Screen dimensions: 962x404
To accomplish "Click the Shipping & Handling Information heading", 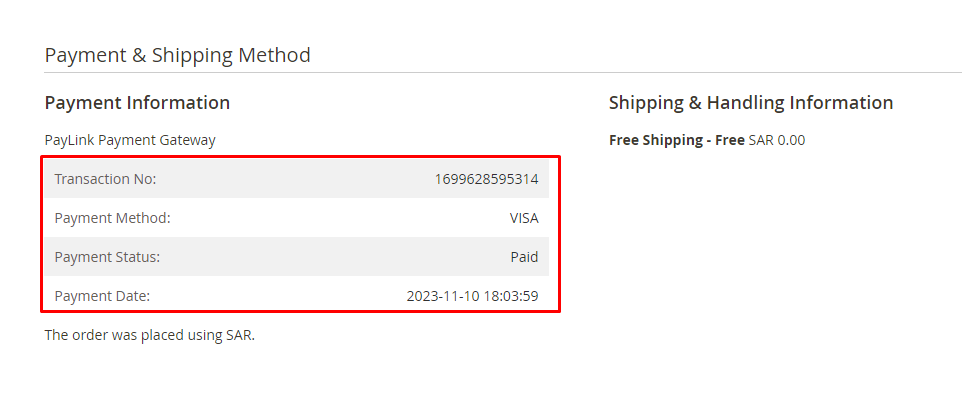I will 750,103.
